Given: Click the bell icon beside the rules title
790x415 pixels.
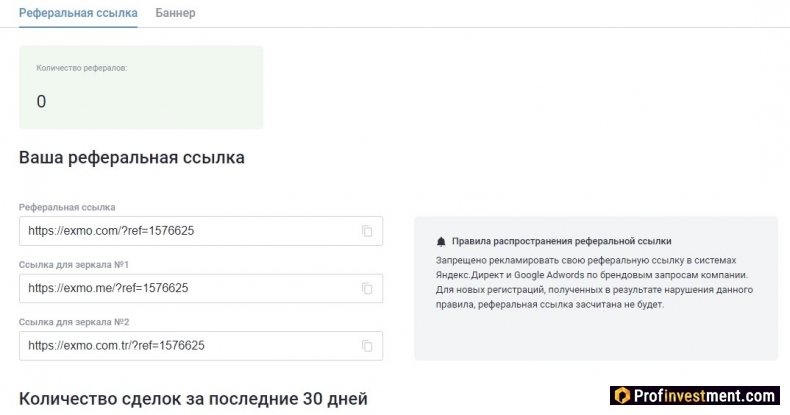Looking at the screenshot, I should click(x=441, y=242).
